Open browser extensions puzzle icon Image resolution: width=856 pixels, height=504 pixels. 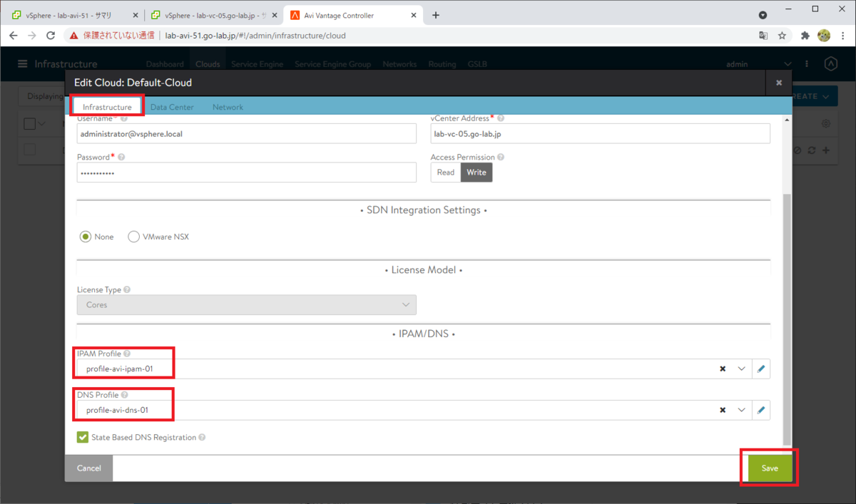tap(805, 35)
